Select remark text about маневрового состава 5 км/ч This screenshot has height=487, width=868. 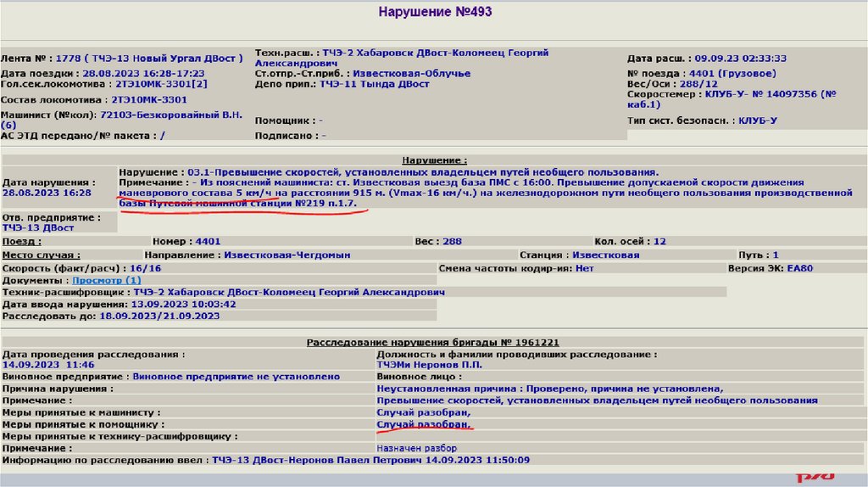click(x=196, y=193)
